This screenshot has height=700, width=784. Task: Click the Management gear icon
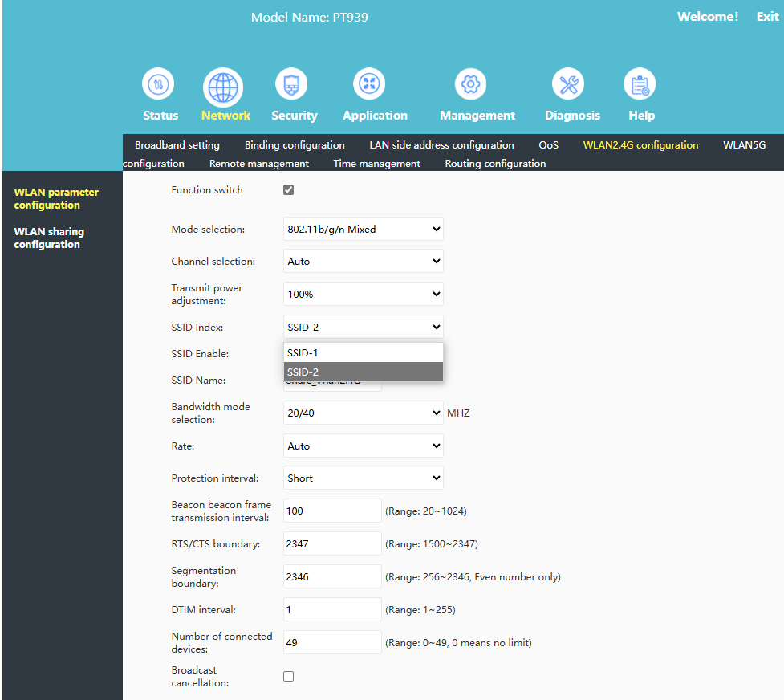pyautogui.click(x=470, y=84)
